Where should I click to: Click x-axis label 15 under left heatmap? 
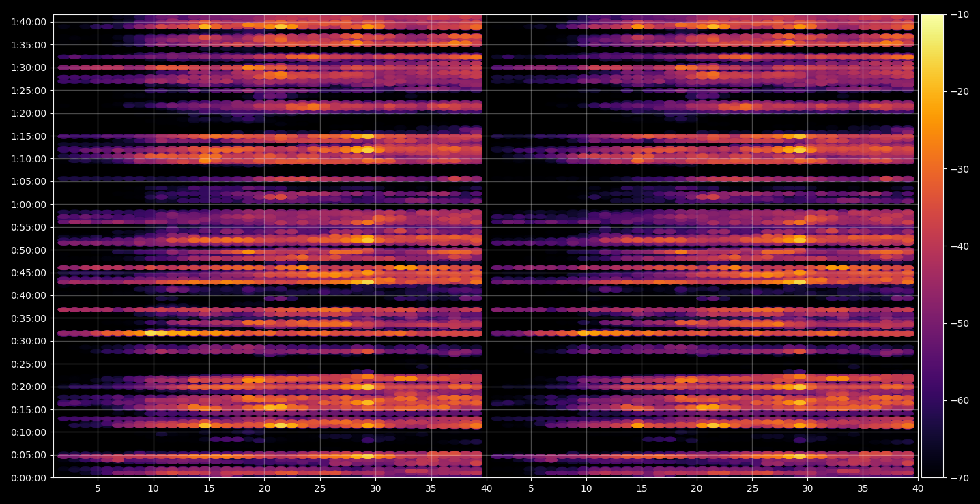pyautogui.click(x=209, y=488)
